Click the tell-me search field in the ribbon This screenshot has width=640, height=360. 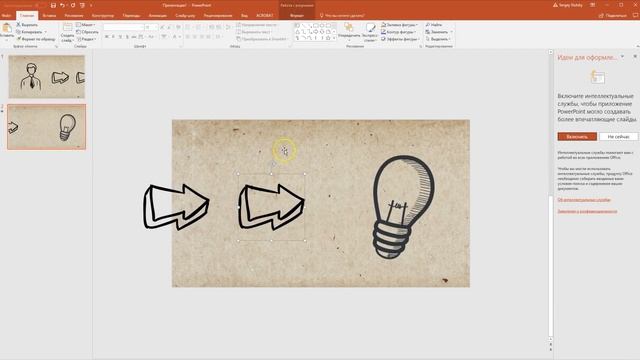[345, 16]
